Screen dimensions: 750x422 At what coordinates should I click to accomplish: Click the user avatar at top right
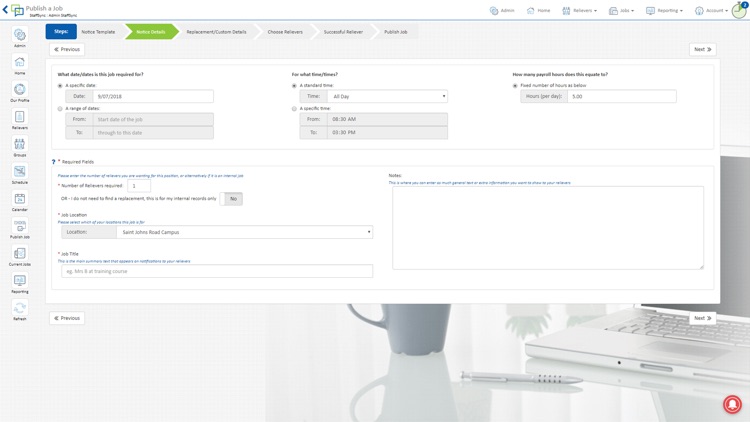pyautogui.click(x=739, y=11)
